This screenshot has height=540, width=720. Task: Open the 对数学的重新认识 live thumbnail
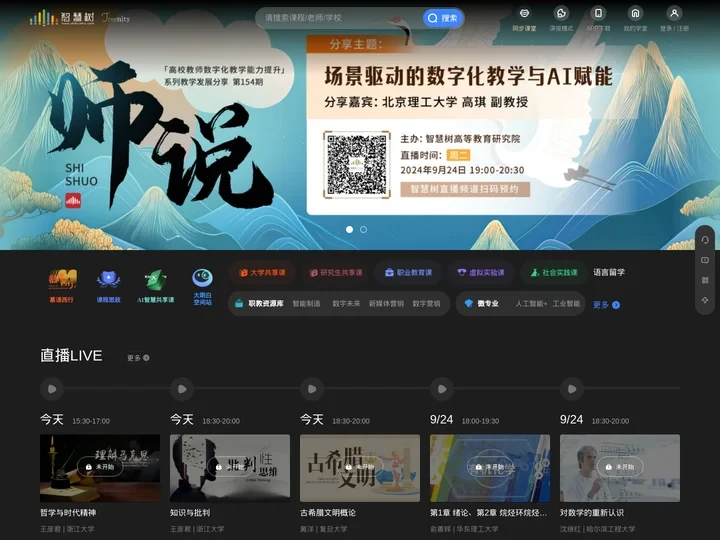pyautogui.click(x=620, y=468)
